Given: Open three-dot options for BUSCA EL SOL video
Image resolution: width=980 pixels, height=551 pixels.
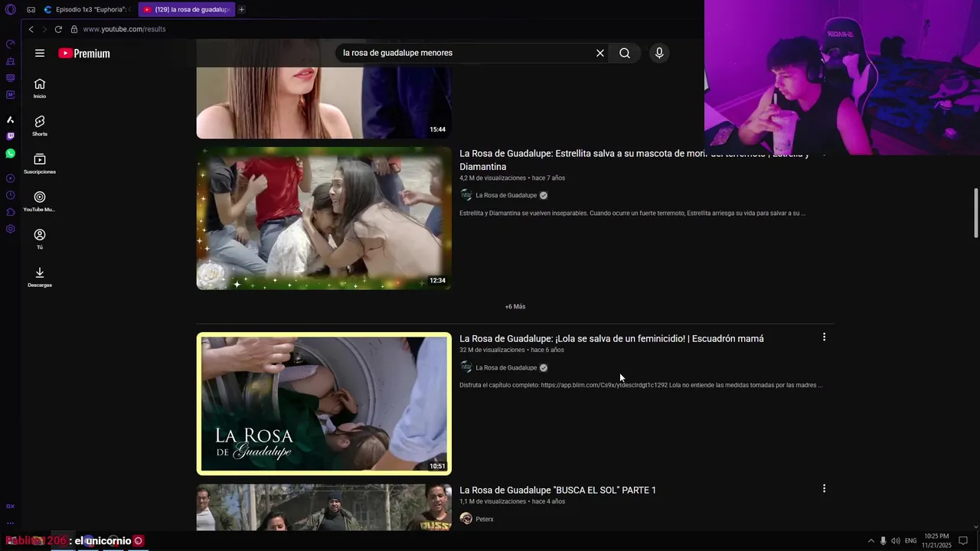Looking at the screenshot, I should pos(824,488).
